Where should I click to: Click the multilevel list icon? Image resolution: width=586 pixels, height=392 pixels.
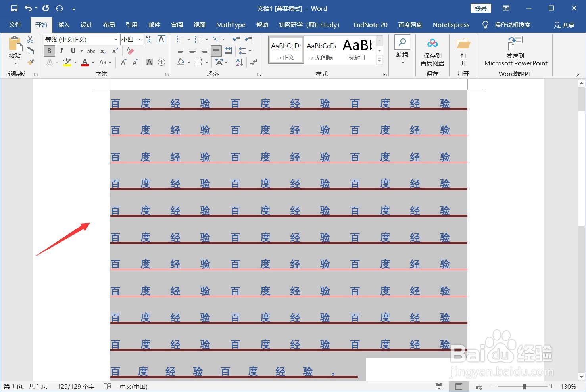(x=217, y=39)
